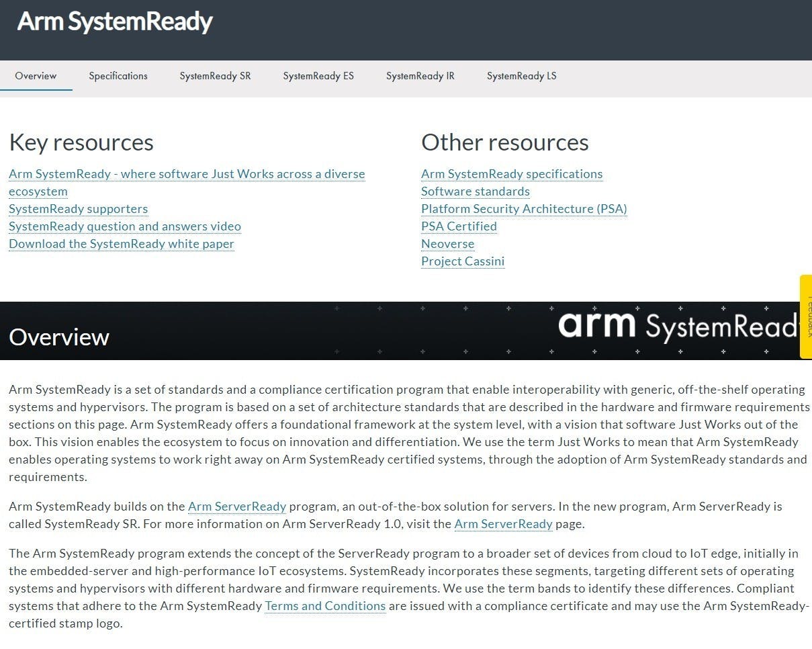Open the Neoverse link
This screenshot has width=812, height=649.
point(447,244)
